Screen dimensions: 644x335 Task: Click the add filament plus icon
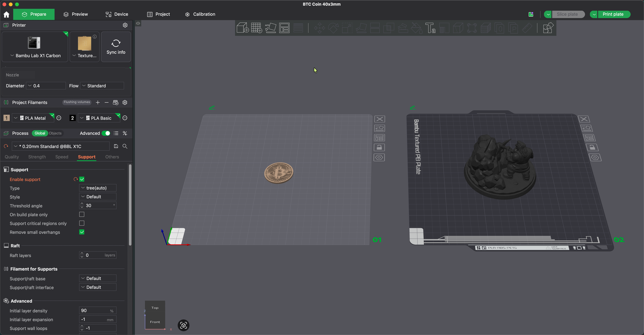(x=98, y=102)
